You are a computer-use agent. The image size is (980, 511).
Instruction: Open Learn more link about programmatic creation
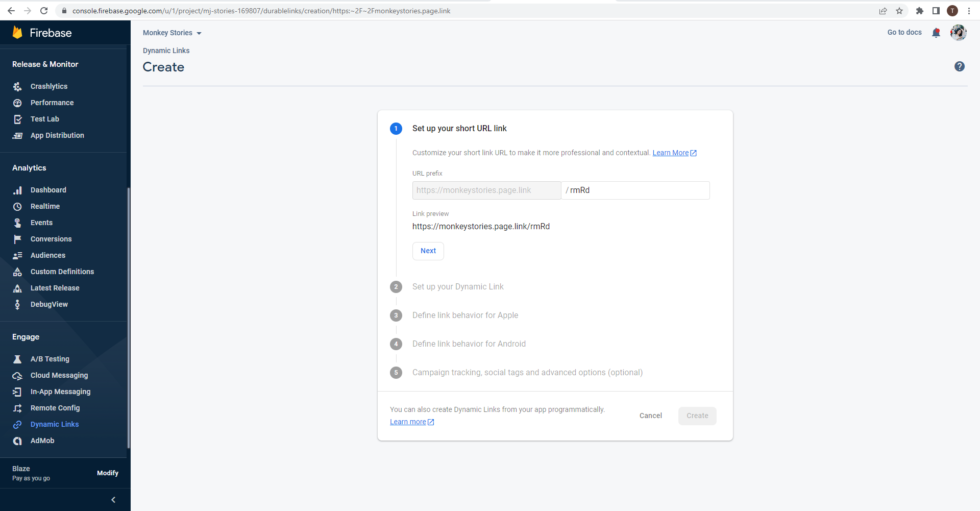[x=412, y=422]
